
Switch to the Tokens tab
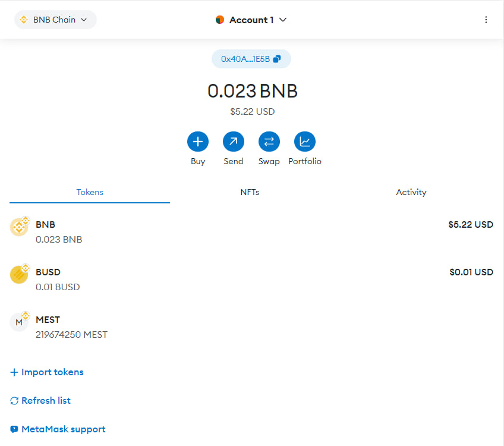90,192
